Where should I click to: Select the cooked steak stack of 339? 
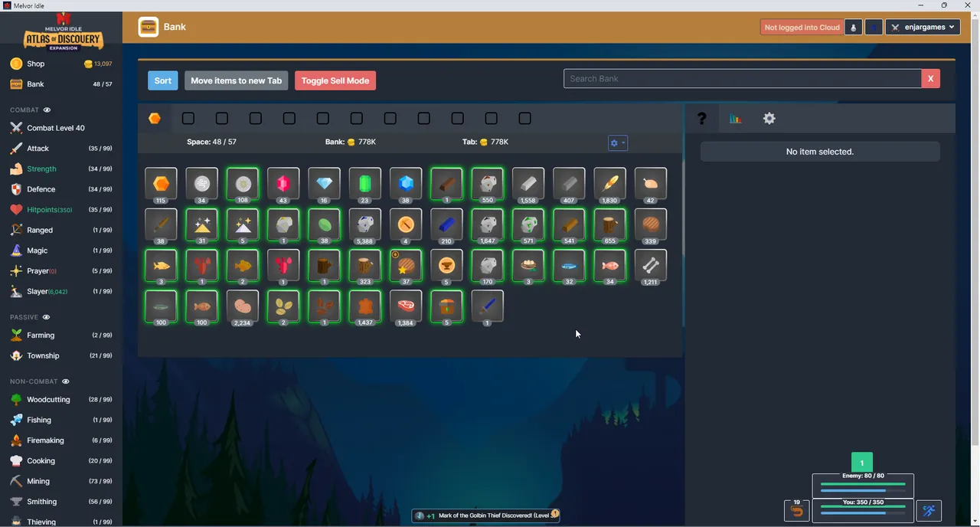click(651, 224)
